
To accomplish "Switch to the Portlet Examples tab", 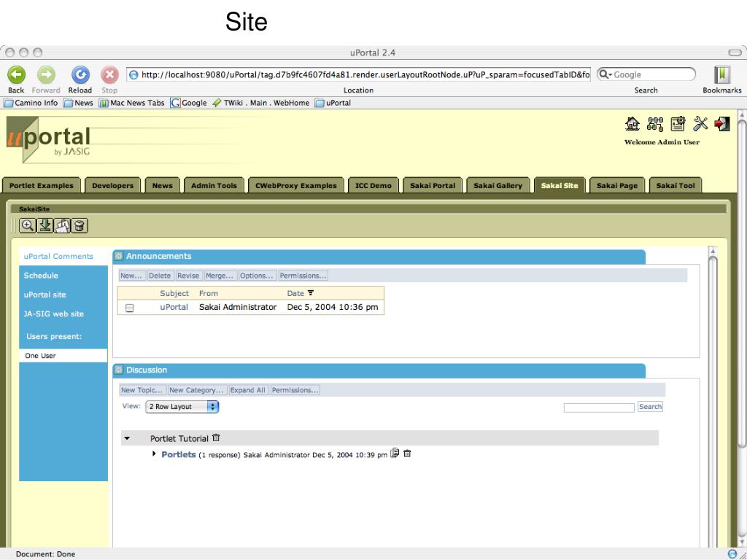I will click(x=42, y=186).
